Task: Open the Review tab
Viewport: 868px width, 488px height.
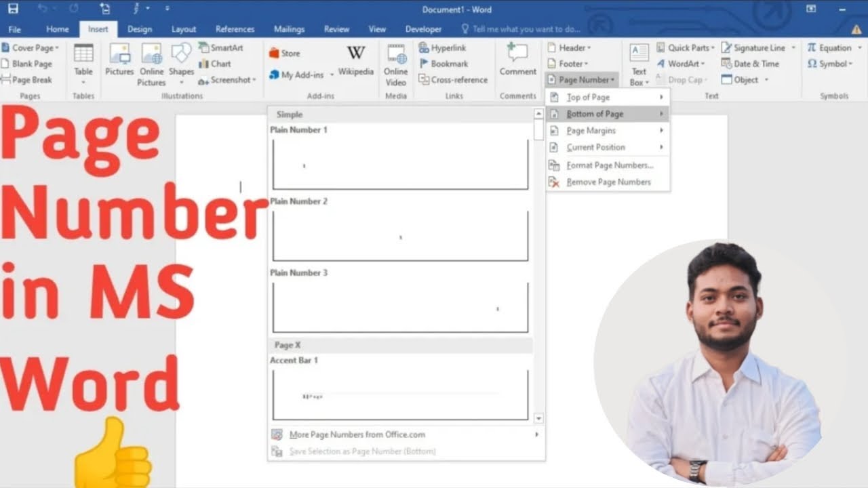Action: click(336, 29)
